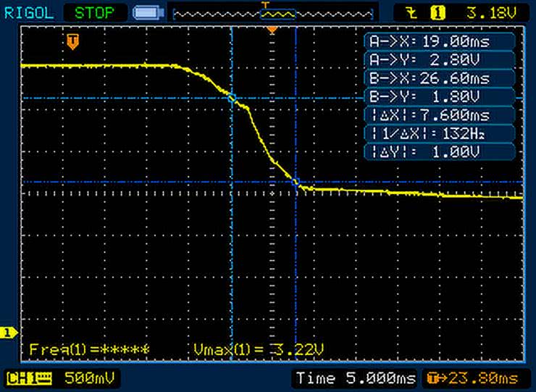Click the orange trigger position arrow above the grid
536x392 pixels.
[x=272, y=30]
